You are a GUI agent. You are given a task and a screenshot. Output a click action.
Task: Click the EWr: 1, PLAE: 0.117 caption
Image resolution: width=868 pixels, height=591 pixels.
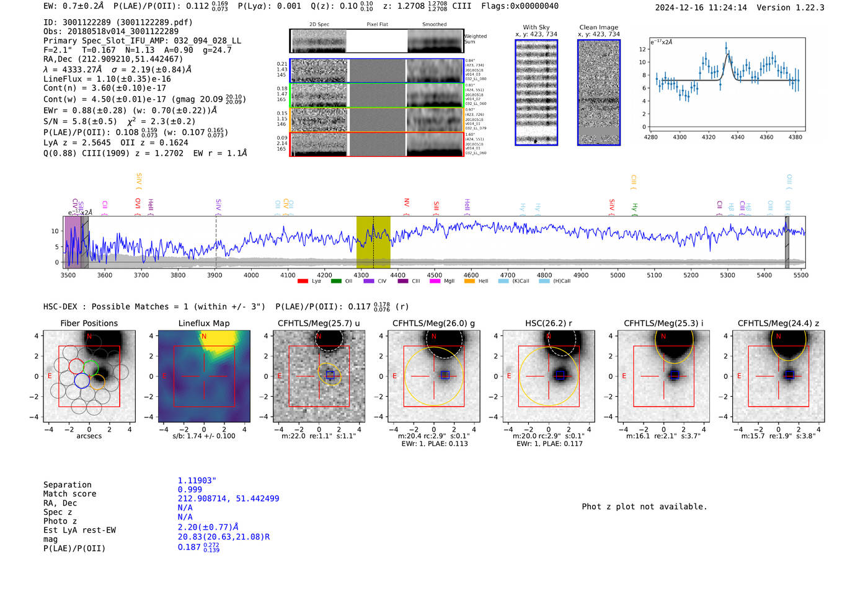[549, 444]
